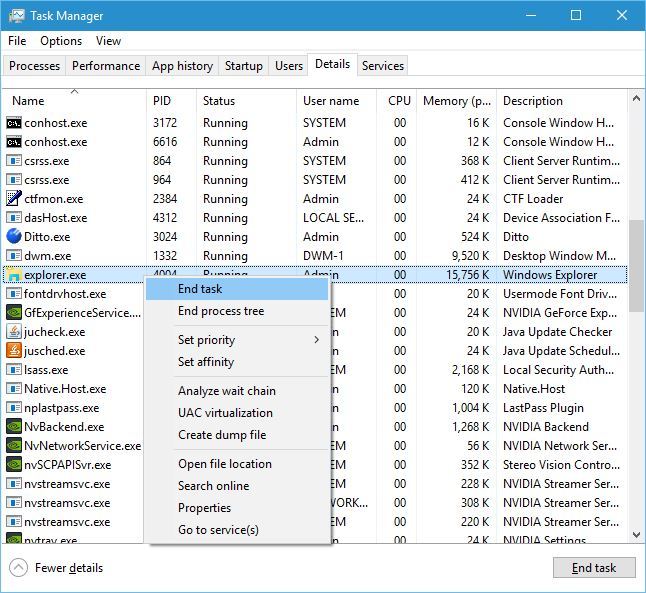Switch to the App history tab
Viewport: 646px width, 593px height.
pyautogui.click(x=182, y=66)
